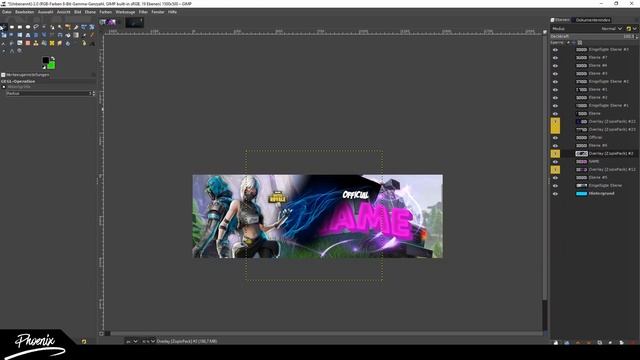Toggle visibility of NAME layer

[x=555, y=162]
